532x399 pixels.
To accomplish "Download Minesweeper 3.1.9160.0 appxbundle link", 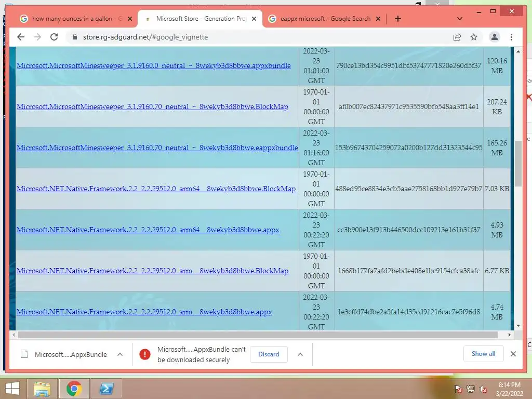I will 153,65.
